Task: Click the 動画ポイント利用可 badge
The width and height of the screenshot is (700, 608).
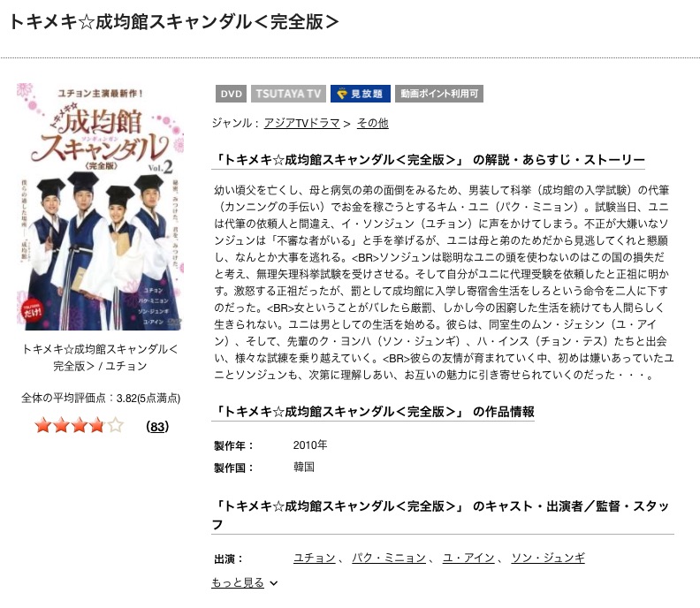Action: pyautogui.click(x=439, y=94)
